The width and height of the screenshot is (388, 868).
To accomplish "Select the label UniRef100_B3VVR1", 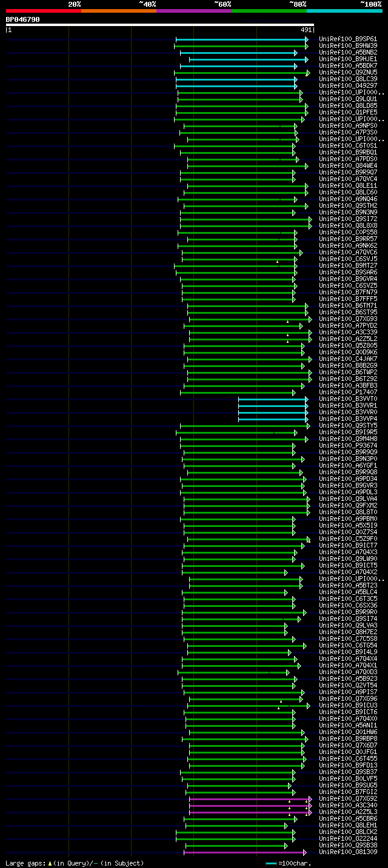I will (x=348, y=406).
